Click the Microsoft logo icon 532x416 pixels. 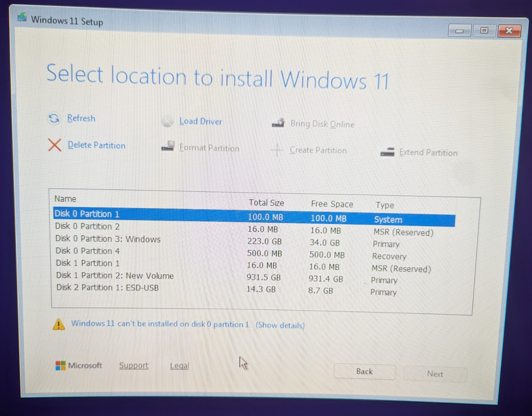pos(60,365)
